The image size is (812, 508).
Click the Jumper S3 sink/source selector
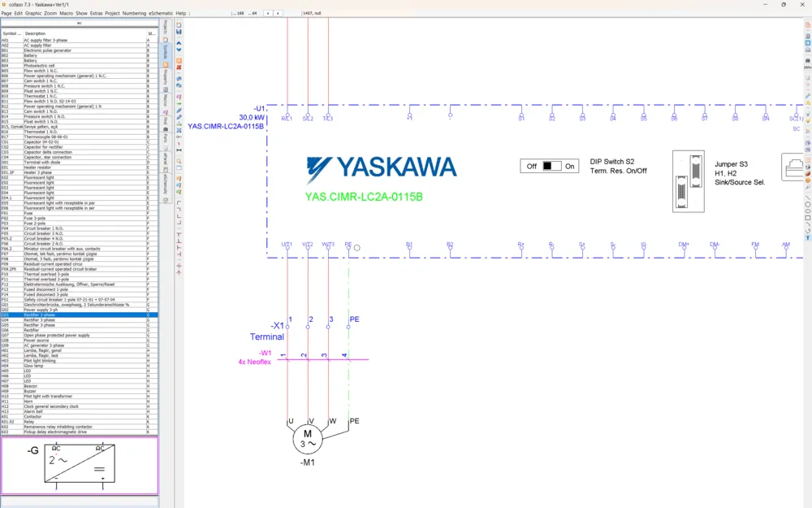tap(689, 181)
